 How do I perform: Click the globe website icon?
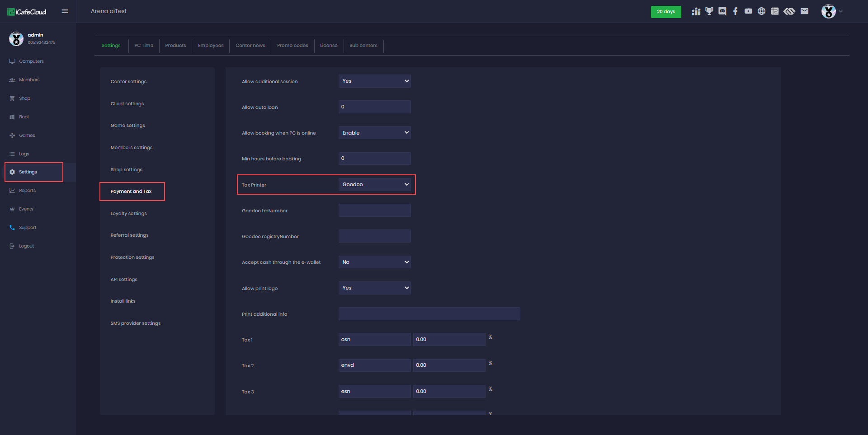(762, 11)
